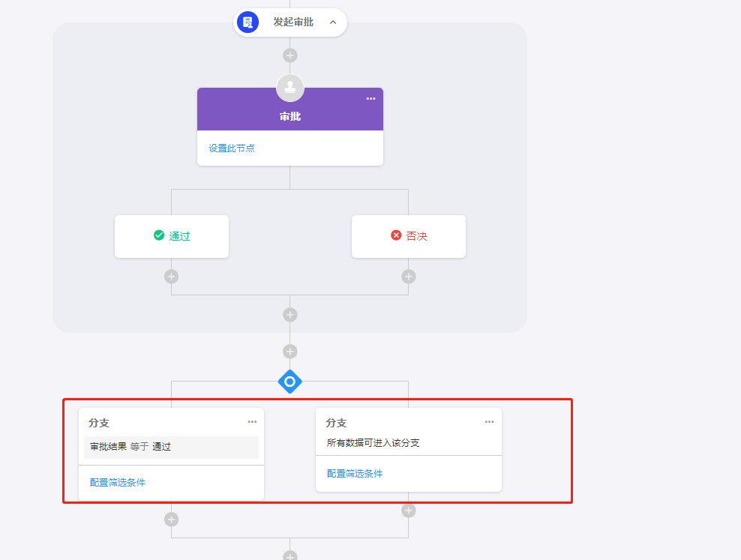
Task: Click 所有数据可进入该分支 text
Action: [373, 443]
